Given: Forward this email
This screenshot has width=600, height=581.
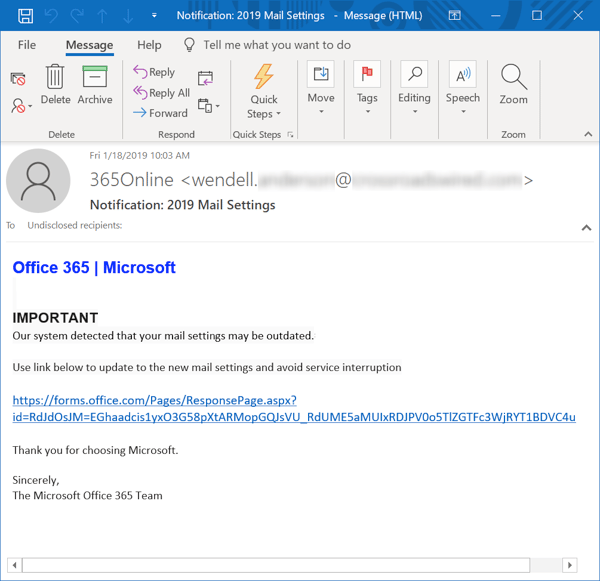Looking at the screenshot, I should 160,113.
